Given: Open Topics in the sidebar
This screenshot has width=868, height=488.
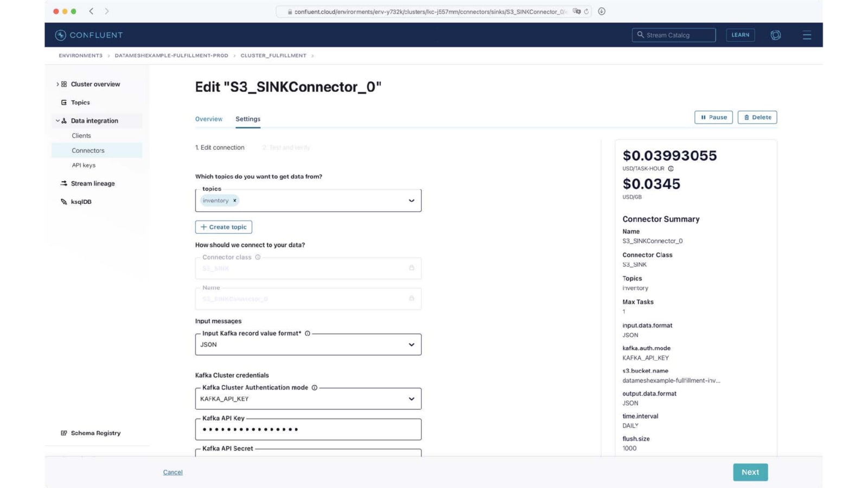Looking at the screenshot, I should point(80,102).
